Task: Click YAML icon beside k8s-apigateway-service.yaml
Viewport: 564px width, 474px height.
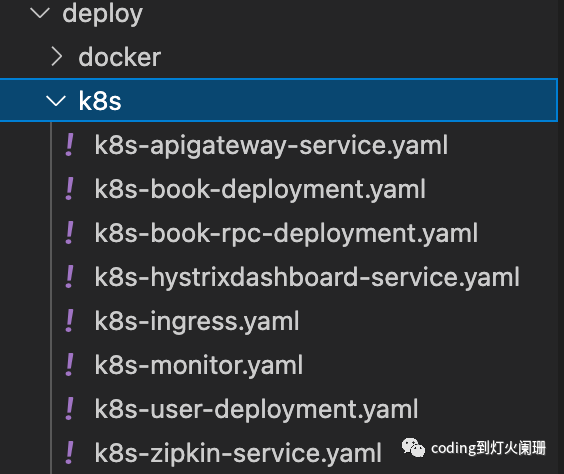Action: [69, 145]
